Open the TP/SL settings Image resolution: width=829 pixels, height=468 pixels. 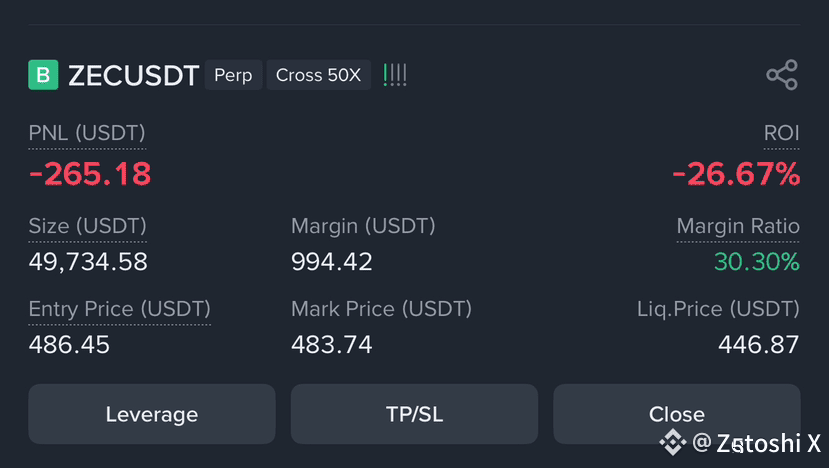pos(414,414)
